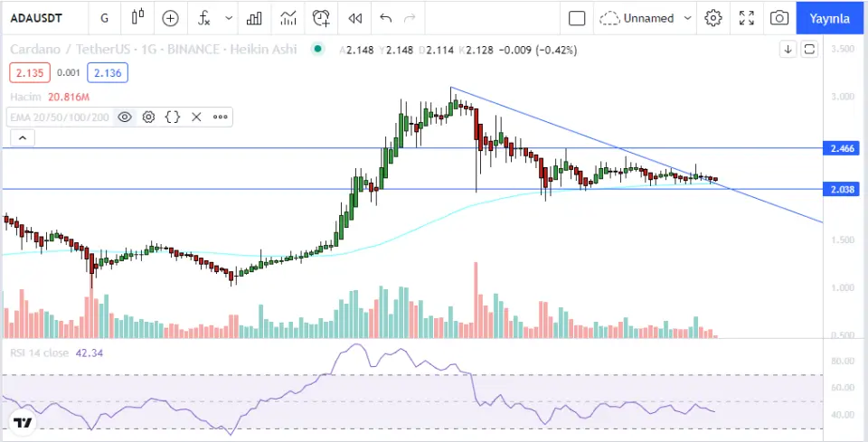This screenshot has width=868, height=442.
Task: Click the blue Yayınla publish button
Action: click(829, 17)
